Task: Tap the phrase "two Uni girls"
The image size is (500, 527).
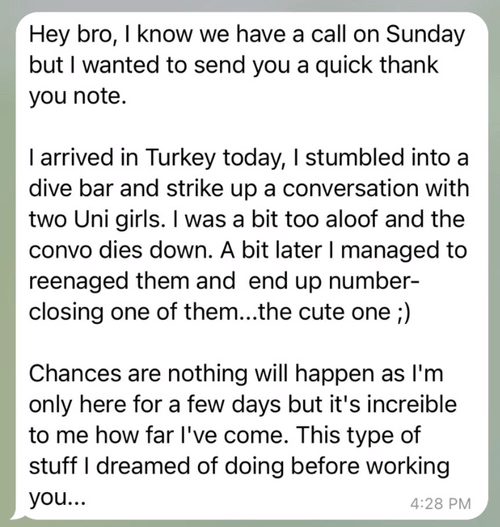Action: [94, 219]
